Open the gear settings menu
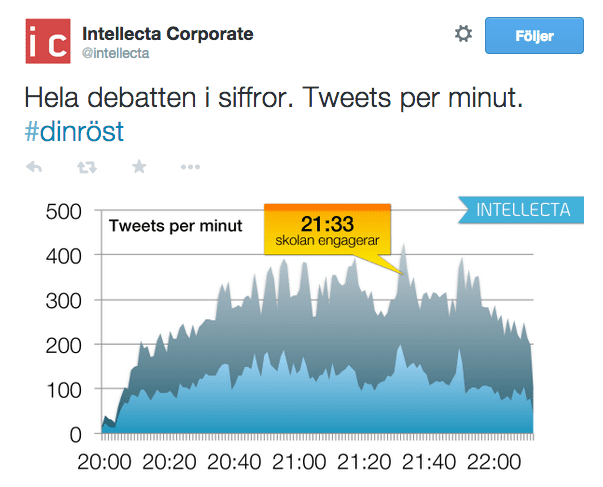This screenshot has height=487, width=603. coord(463,34)
